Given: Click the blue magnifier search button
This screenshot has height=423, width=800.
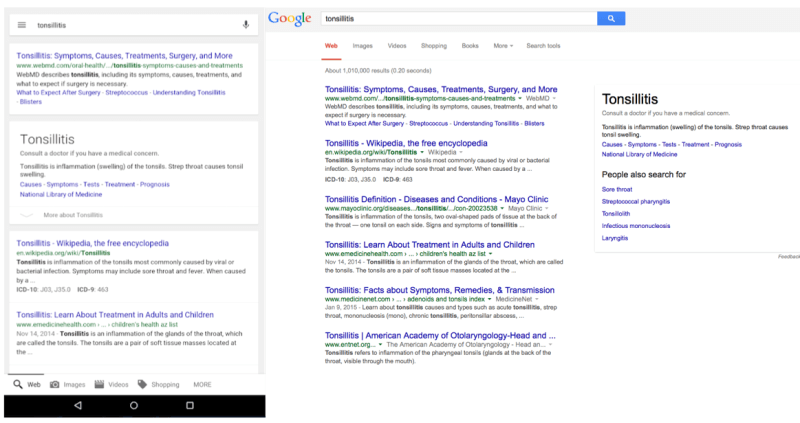Looking at the screenshot, I should coord(610,18).
